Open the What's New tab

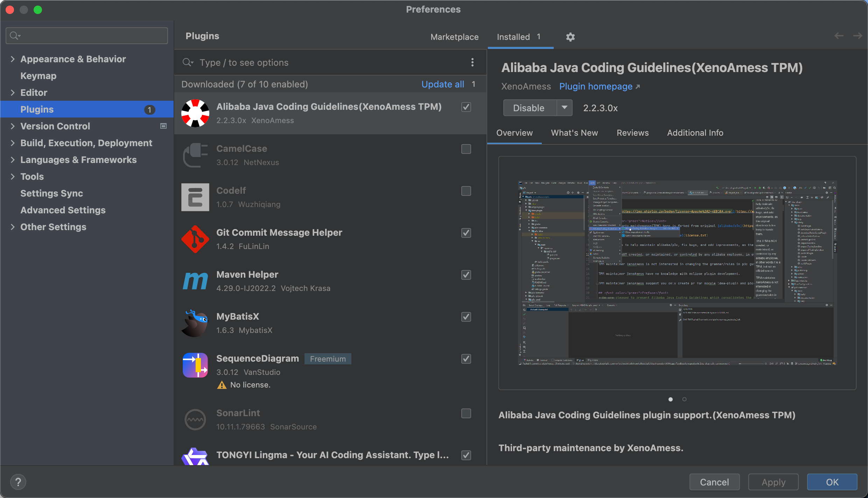tap(574, 133)
